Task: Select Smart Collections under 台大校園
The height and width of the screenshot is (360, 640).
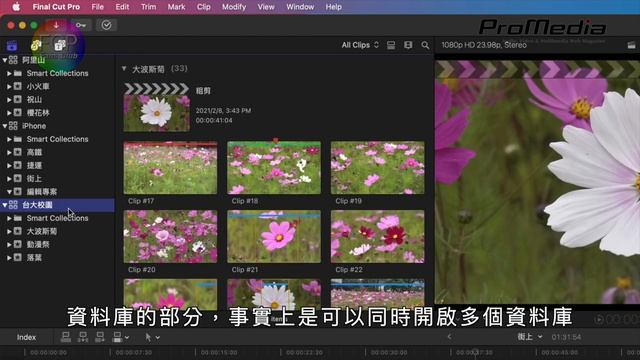Action: pos(57,218)
